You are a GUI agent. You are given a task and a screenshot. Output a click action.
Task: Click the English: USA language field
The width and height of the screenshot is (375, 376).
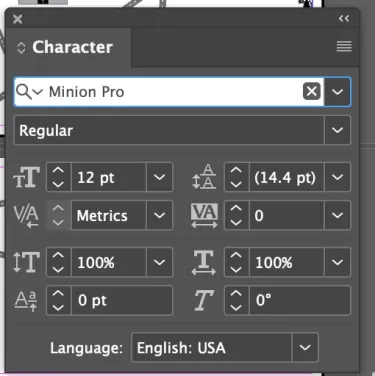212,348
